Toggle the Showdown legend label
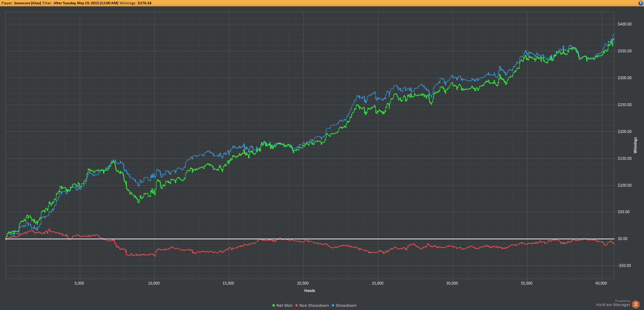 pos(346,305)
